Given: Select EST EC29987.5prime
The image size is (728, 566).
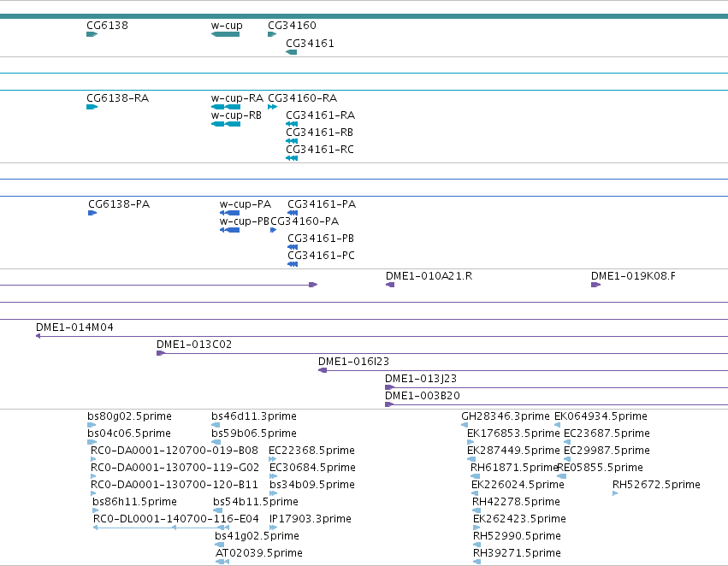Looking at the screenshot, I should [x=607, y=451].
